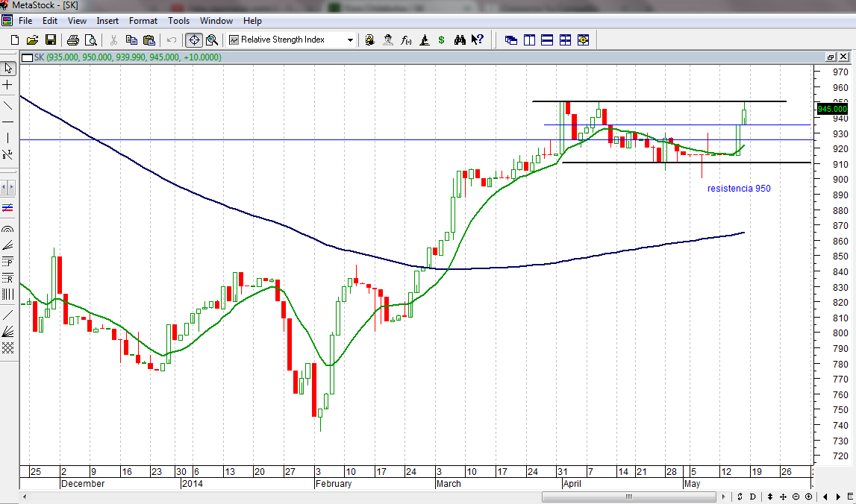Select the plus crosshair drawing tool
Image resolution: width=856 pixels, height=504 pixels.
pos(7,85)
